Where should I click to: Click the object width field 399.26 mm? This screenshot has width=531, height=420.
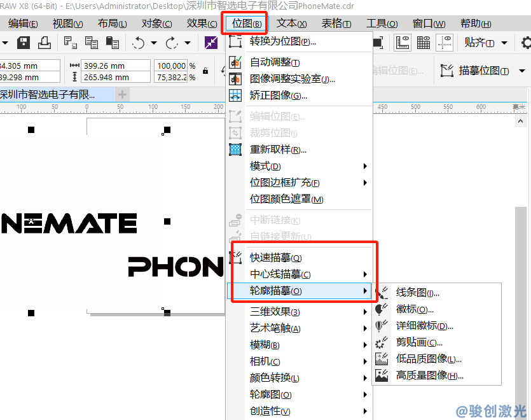tap(116, 66)
